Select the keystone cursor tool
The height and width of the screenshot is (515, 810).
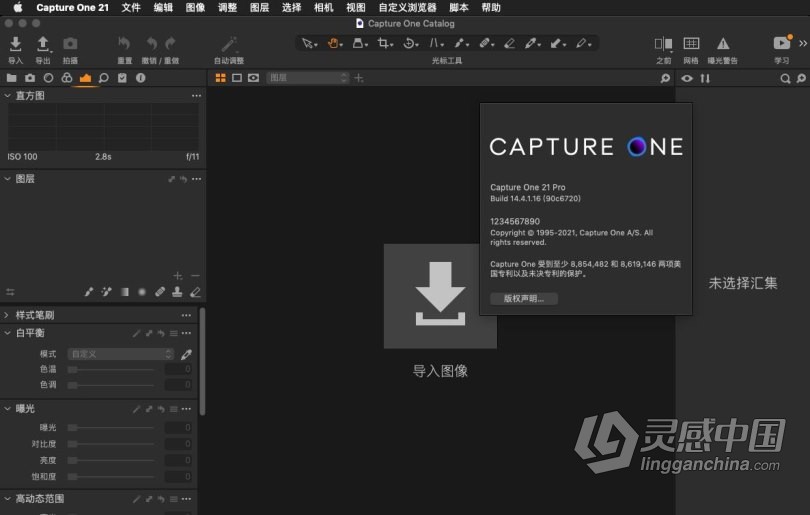coord(359,43)
